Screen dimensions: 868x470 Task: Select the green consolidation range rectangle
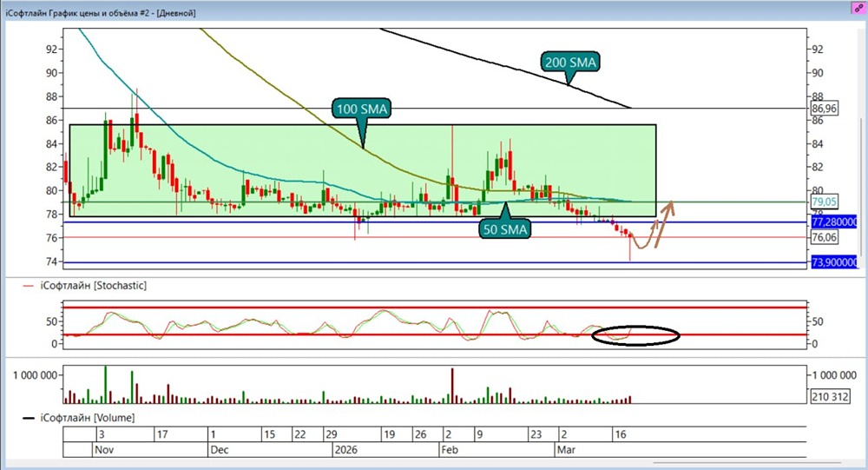click(363, 170)
